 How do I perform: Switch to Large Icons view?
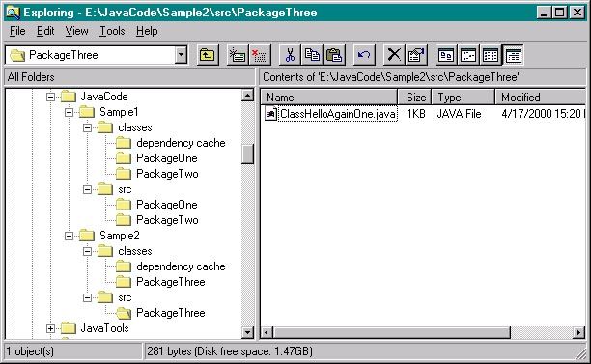coord(446,55)
